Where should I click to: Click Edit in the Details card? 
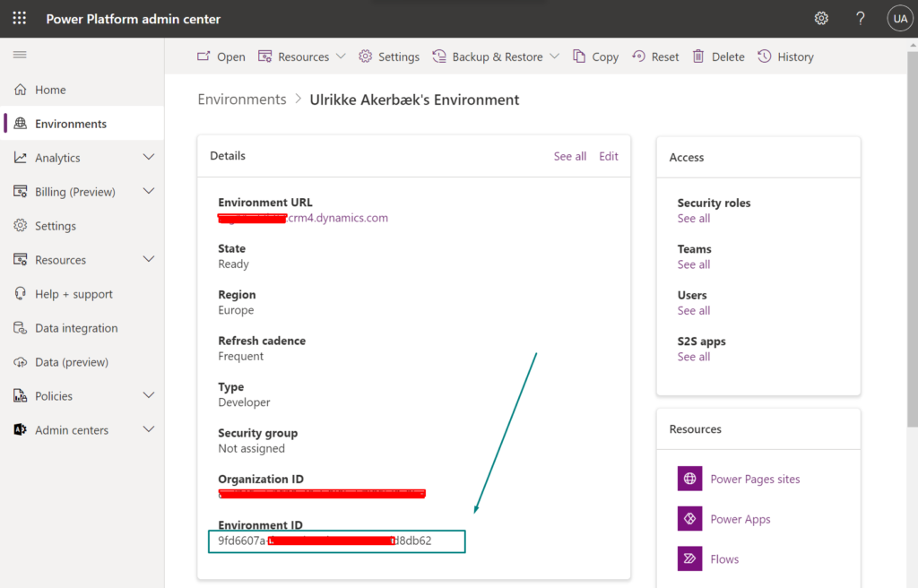(609, 156)
